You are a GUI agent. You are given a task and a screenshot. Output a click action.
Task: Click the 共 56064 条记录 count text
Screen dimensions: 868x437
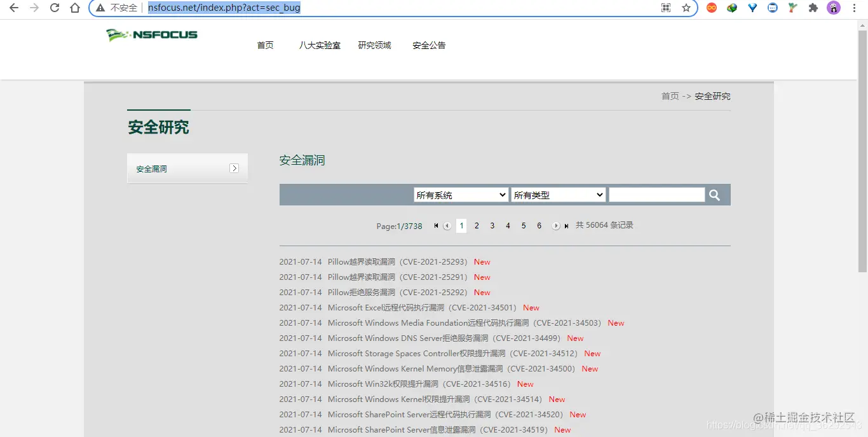(x=604, y=225)
